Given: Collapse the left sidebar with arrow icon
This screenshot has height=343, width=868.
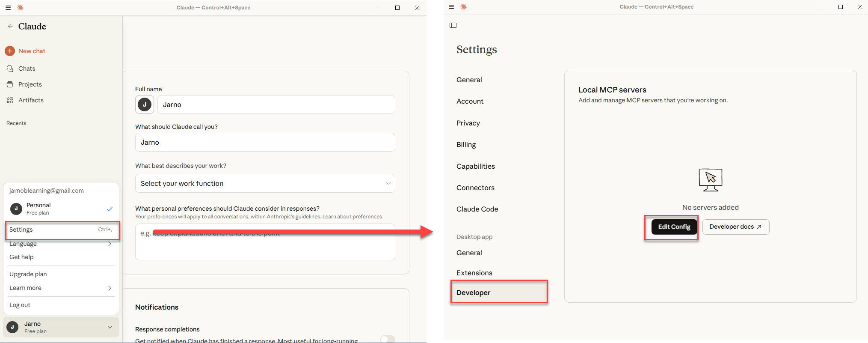Looking at the screenshot, I should 9,26.
